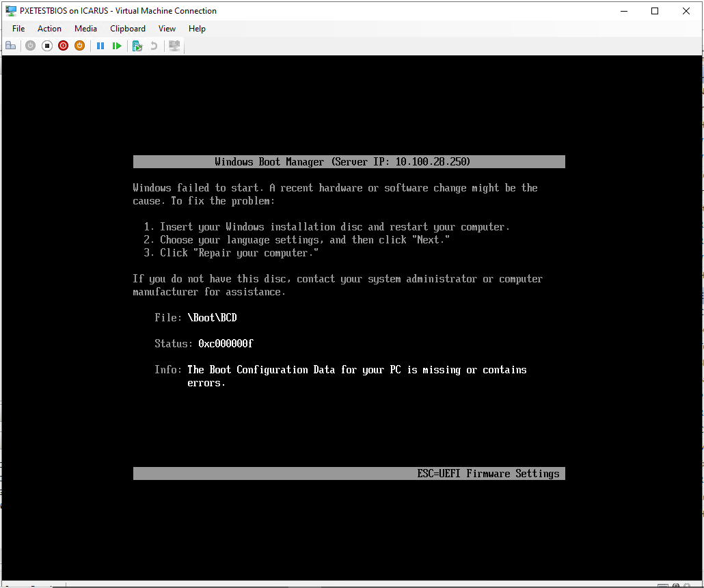Pause the virtual machine
The image size is (704, 588).
100,46
